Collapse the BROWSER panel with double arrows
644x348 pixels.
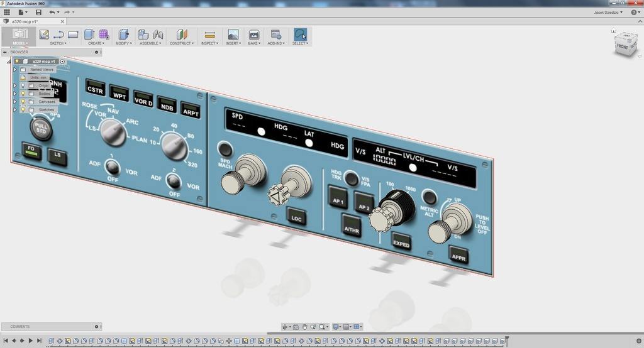(x=5, y=52)
